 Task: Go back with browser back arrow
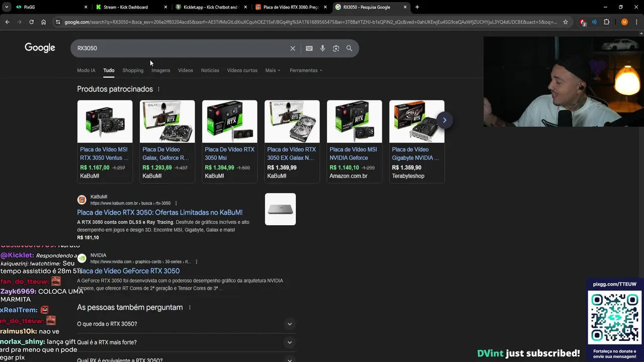point(7,22)
